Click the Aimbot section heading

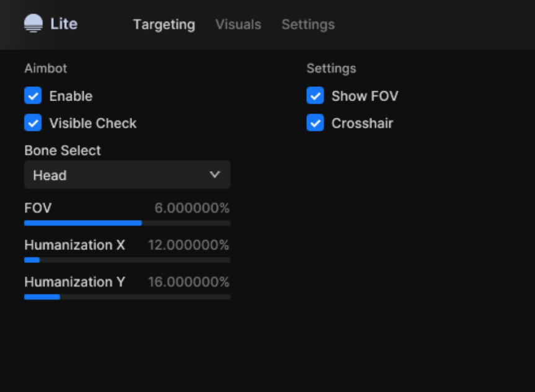tap(46, 69)
